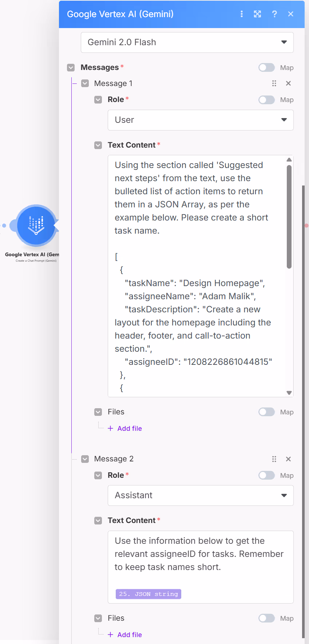The height and width of the screenshot is (644, 309).
Task: Remove Message 2 with its X icon
Action: coord(288,459)
